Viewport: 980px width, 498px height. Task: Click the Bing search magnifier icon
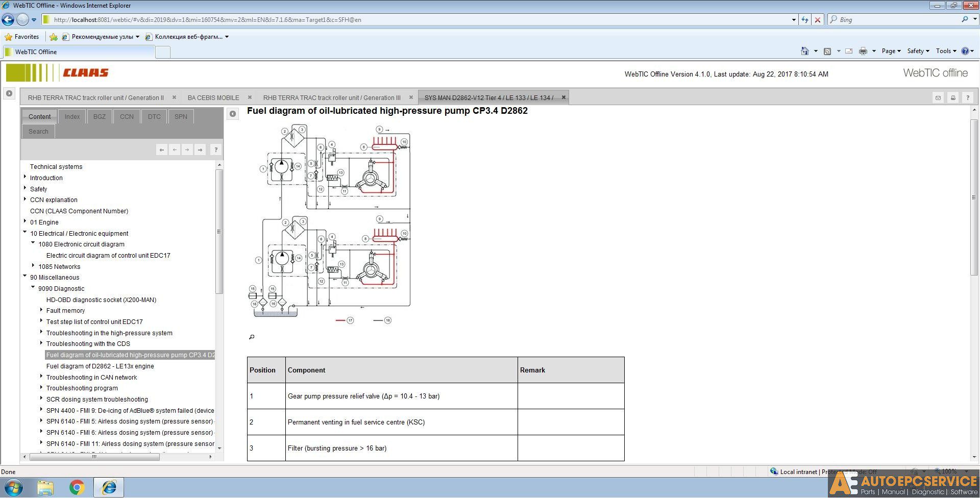point(965,19)
